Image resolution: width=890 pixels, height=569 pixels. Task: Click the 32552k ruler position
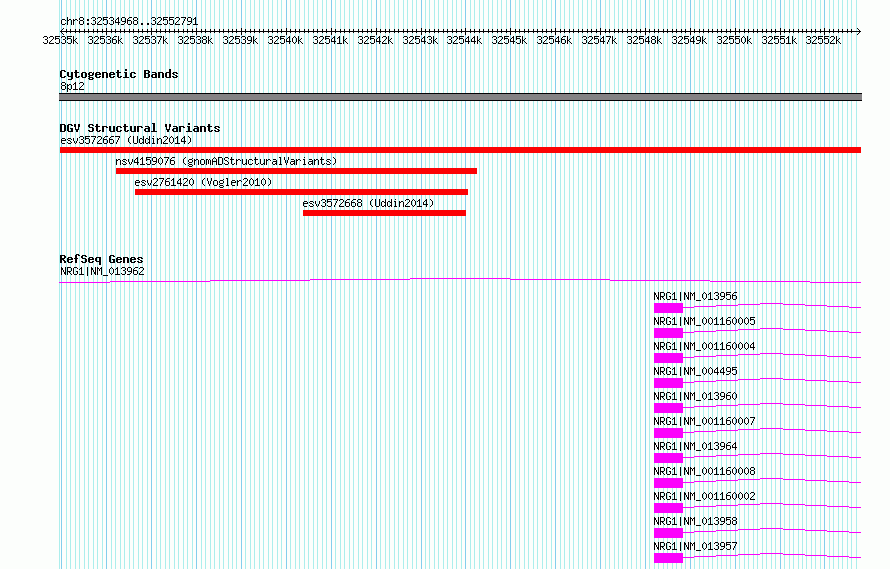pyautogui.click(x=823, y=40)
